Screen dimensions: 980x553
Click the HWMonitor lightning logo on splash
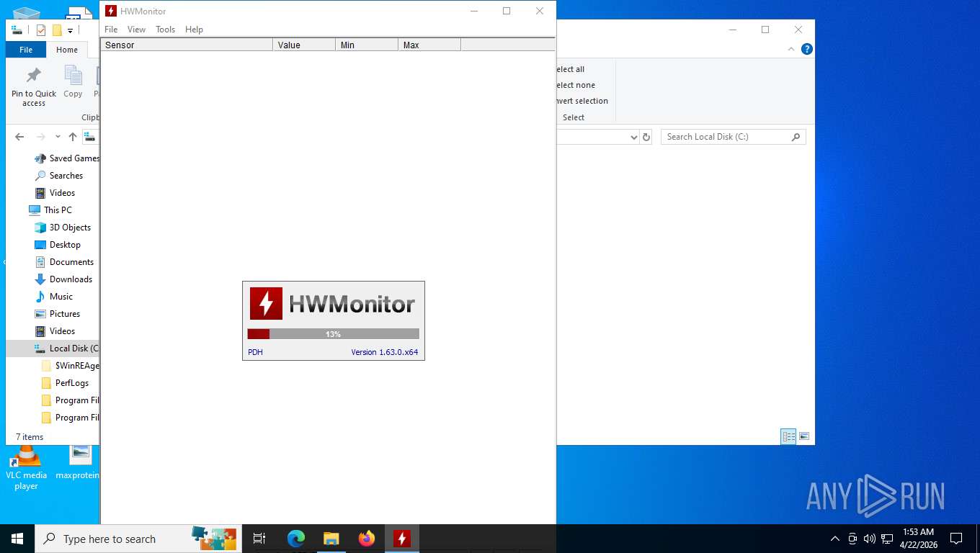266,303
